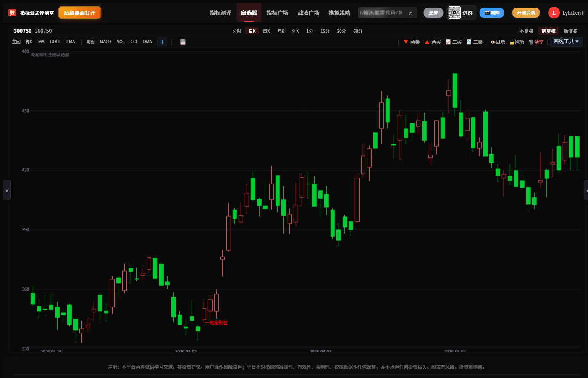Select 前复权 price adjustment option
This screenshot has width=588, height=378.
[x=549, y=31]
